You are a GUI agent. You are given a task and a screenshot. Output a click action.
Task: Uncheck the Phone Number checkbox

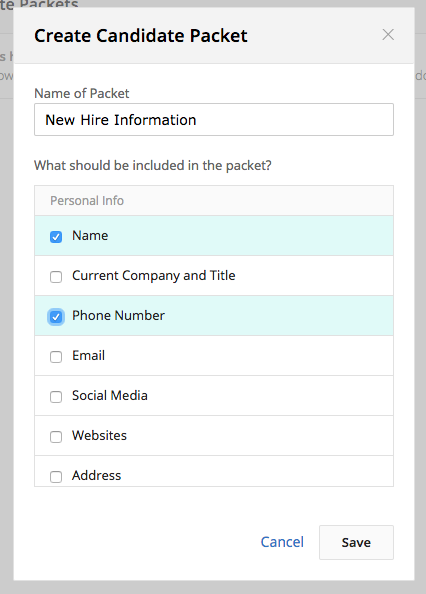(56, 317)
